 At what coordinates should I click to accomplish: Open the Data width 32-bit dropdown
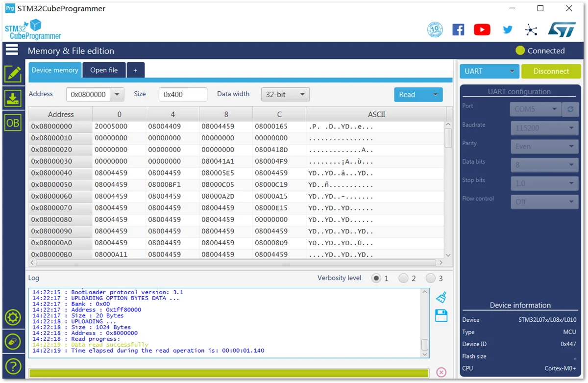[285, 95]
